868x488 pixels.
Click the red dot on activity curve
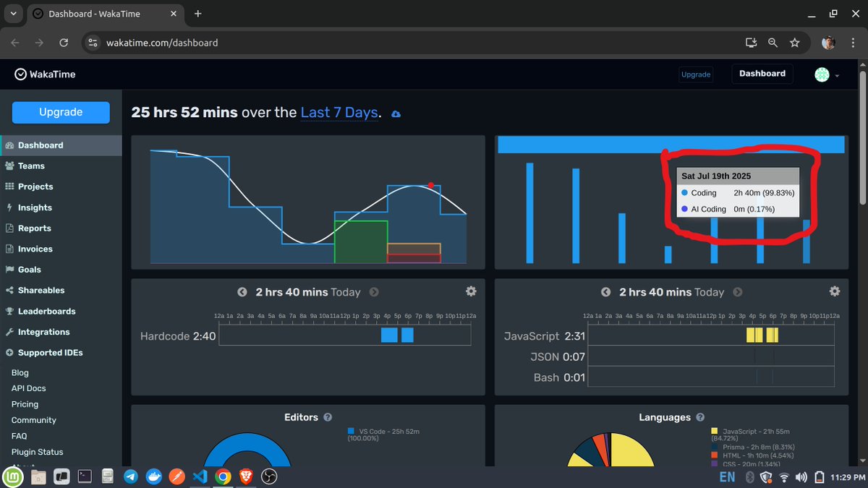coord(430,185)
